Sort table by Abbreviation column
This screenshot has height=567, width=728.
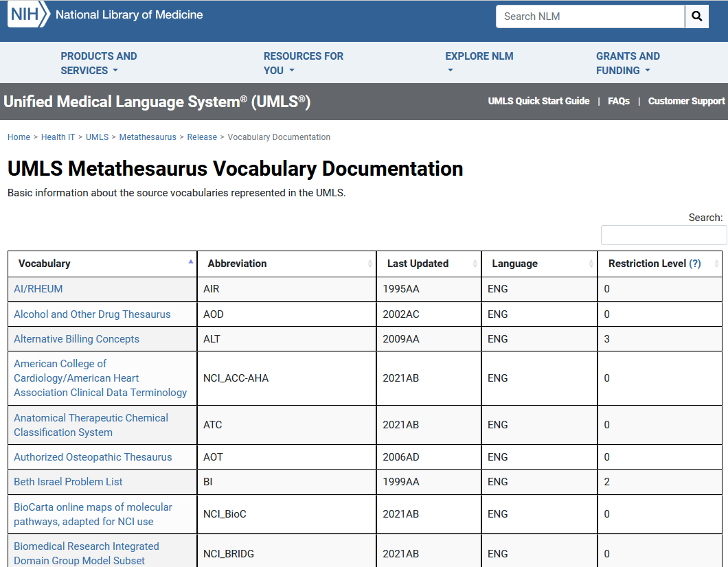(286, 264)
